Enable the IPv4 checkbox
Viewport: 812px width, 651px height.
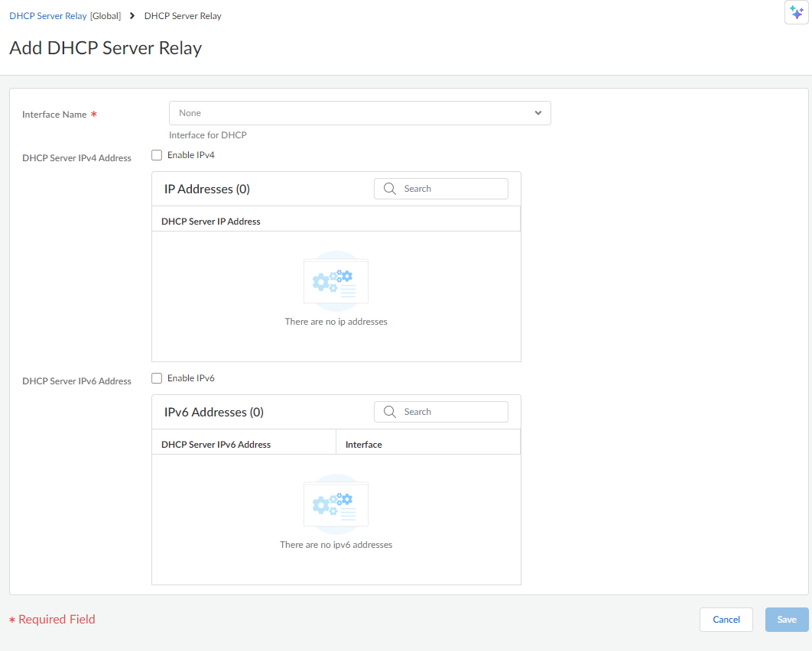coord(157,155)
